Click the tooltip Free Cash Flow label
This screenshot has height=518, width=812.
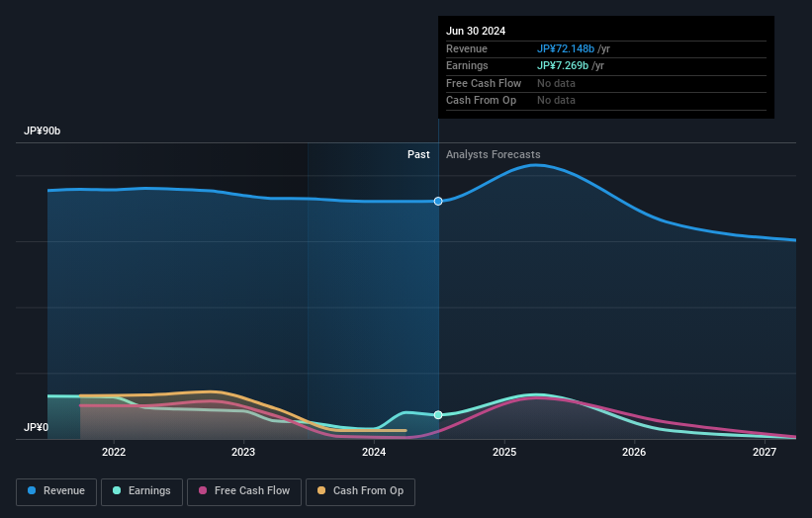coord(484,83)
